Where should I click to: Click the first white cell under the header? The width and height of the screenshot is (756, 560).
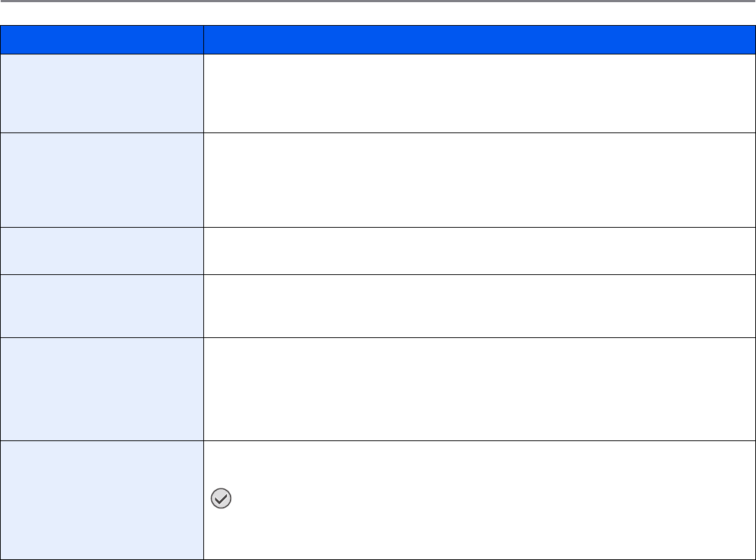(479, 93)
